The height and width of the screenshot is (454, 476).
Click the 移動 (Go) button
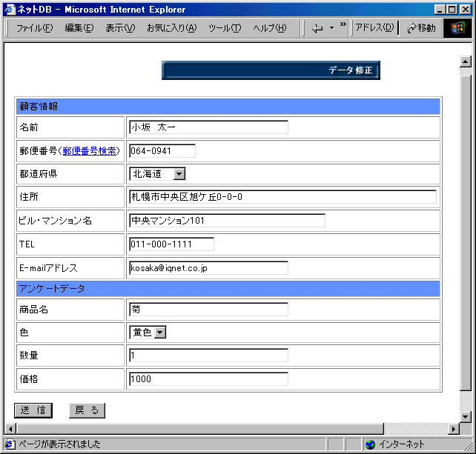pyautogui.click(x=421, y=28)
